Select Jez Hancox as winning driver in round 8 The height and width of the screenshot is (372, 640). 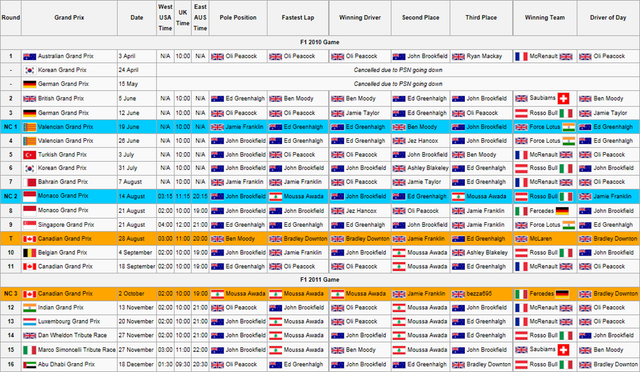(x=362, y=211)
